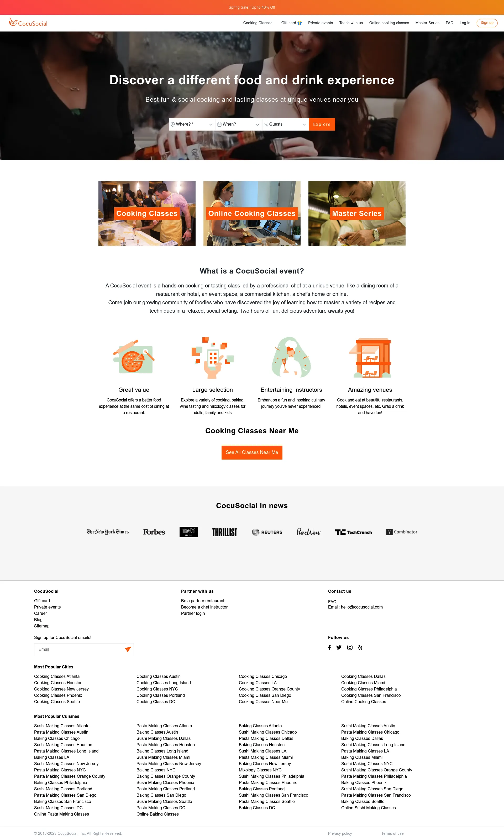Click the CocuSocial flame logo icon

pyautogui.click(x=11, y=23)
